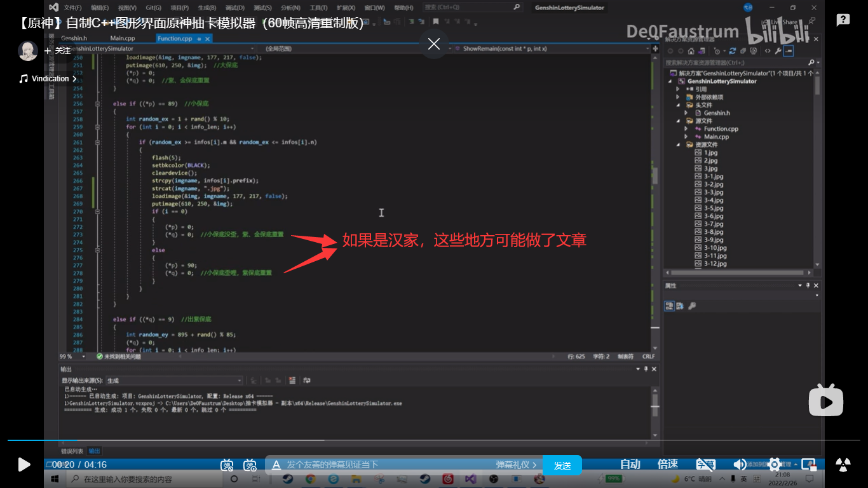Image resolution: width=868 pixels, height=488 pixels.
Task: Play the video with the bottom play button
Action: [x=24, y=464]
